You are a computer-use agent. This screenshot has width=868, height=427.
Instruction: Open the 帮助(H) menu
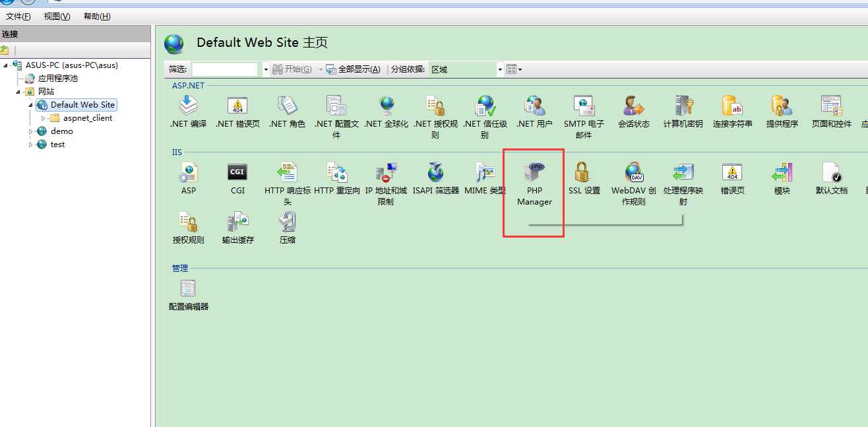pos(97,16)
